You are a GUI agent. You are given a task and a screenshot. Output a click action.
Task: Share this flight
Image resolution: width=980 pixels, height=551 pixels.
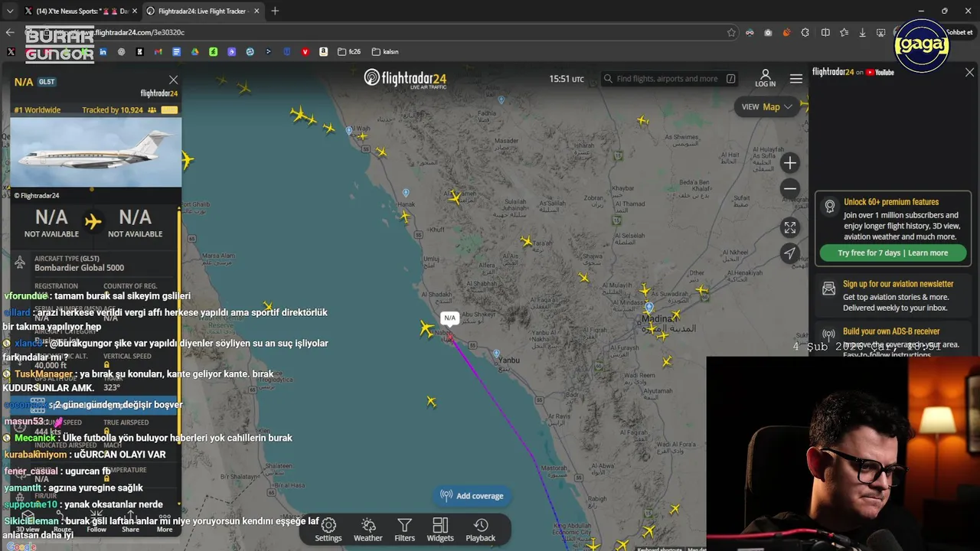pos(131,522)
